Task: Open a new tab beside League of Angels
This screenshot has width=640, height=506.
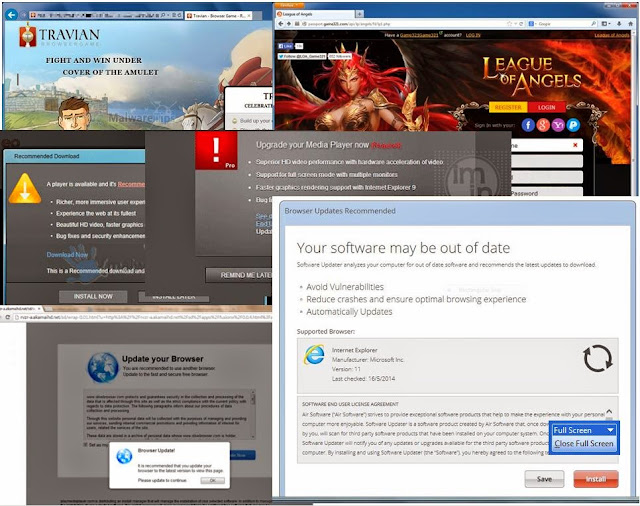Action: pyautogui.click(x=360, y=14)
